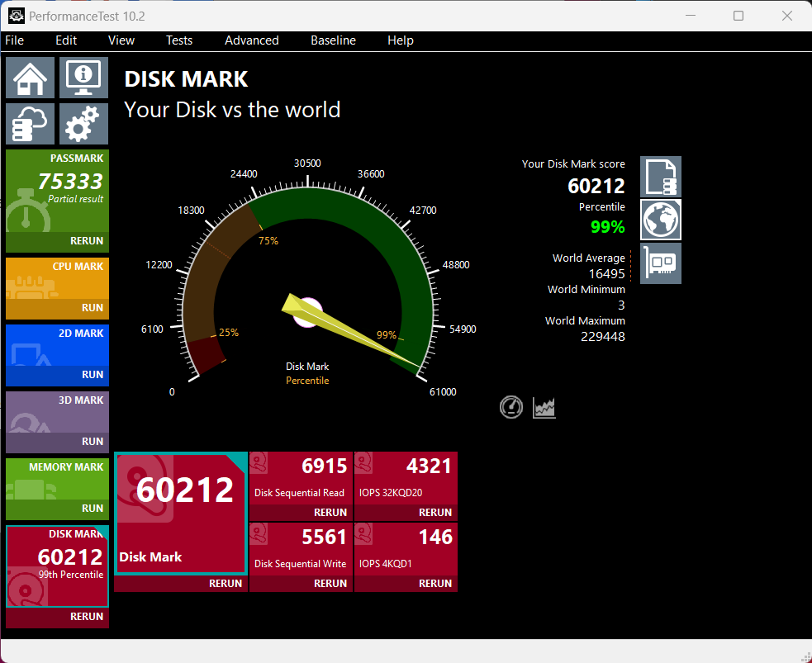Viewport: 812px width, 663px height.
Task: Switch to the gauge view icon
Action: [x=511, y=407]
